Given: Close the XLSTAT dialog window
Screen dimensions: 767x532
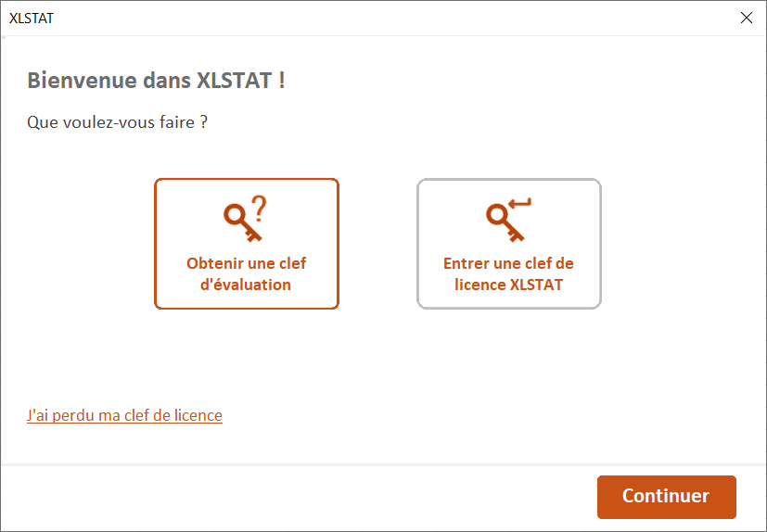Looking at the screenshot, I should 746,18.
